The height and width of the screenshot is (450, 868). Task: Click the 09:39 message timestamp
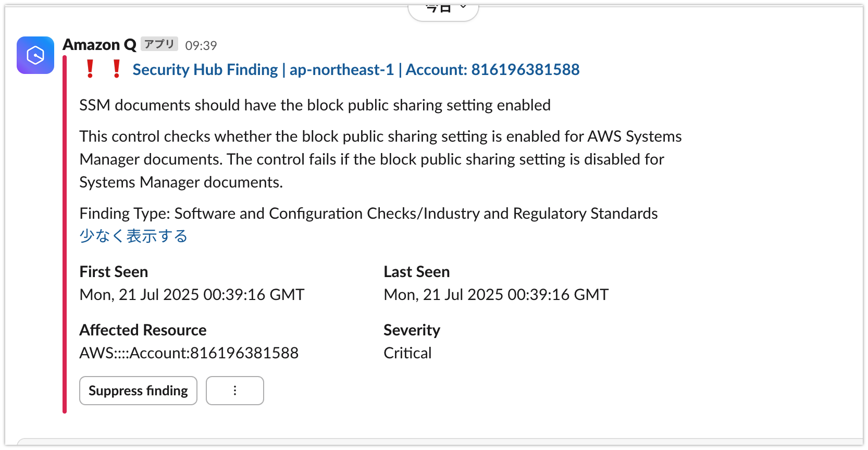point(201,46)
